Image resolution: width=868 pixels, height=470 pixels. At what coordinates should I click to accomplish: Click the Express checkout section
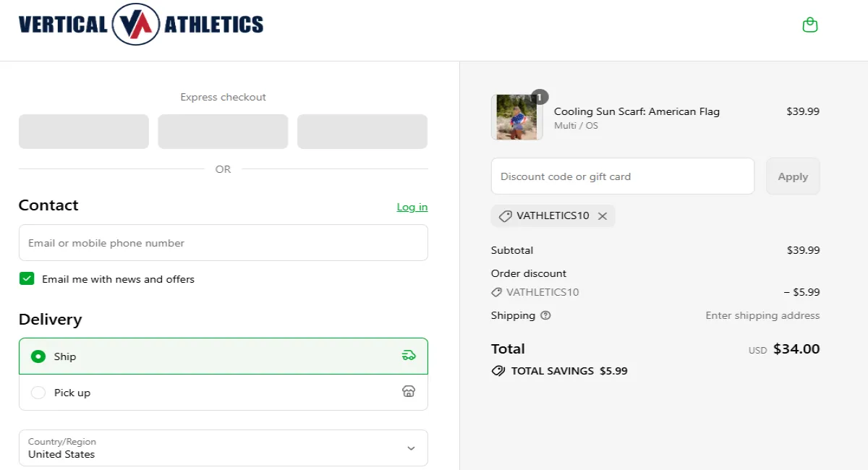tap(223, 97)
